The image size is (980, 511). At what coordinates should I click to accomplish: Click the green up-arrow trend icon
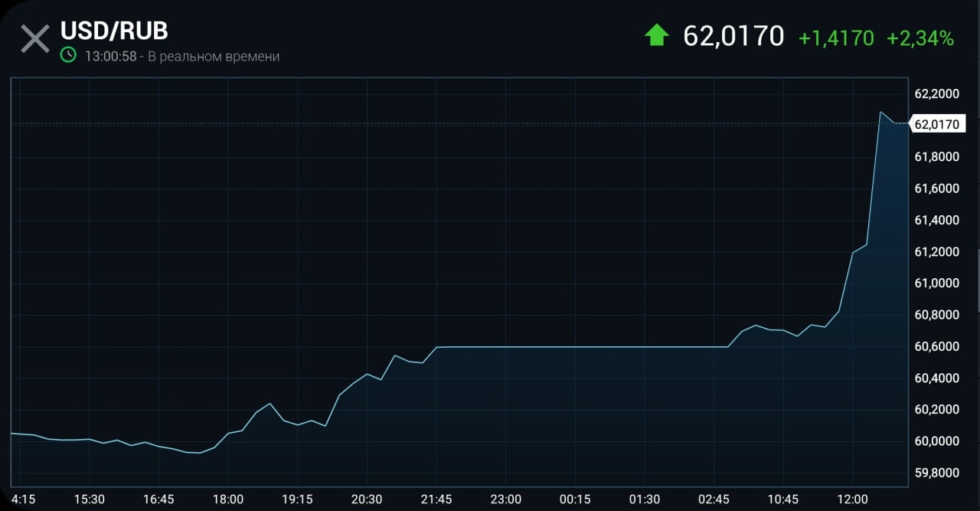[x=657, y=35]
